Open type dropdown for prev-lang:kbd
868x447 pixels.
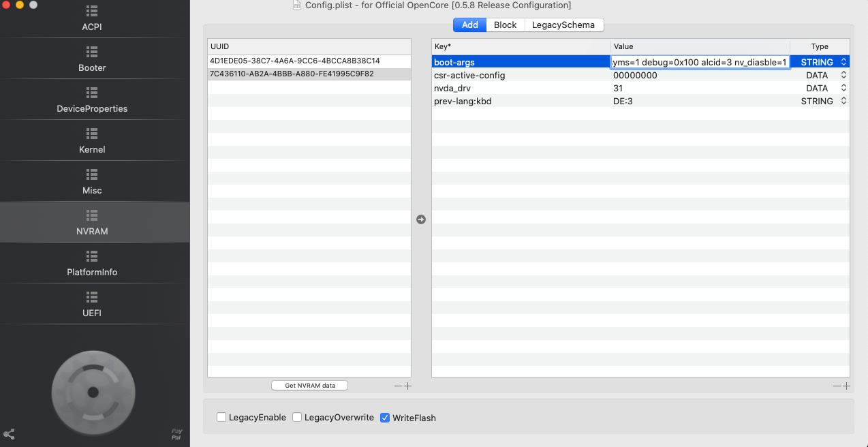tap(843, 101)
